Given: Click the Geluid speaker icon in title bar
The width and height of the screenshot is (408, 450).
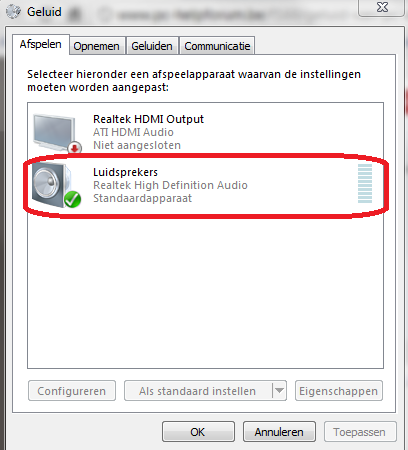Looking at the screenshot, I should tap(13, 12).
